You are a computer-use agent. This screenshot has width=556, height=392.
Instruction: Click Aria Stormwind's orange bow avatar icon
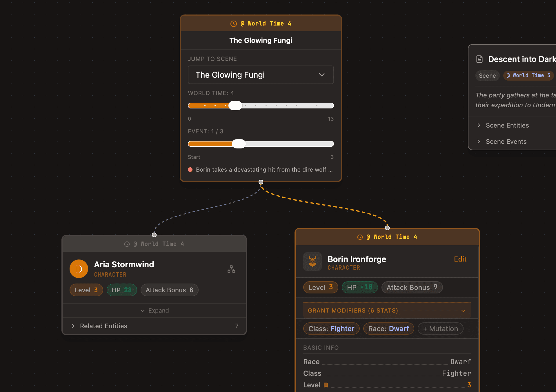79,269
